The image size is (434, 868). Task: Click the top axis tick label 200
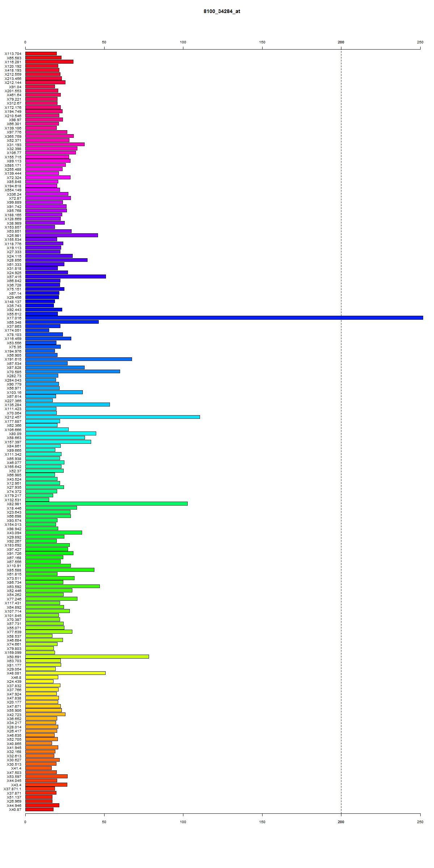(x=341, y=42)
